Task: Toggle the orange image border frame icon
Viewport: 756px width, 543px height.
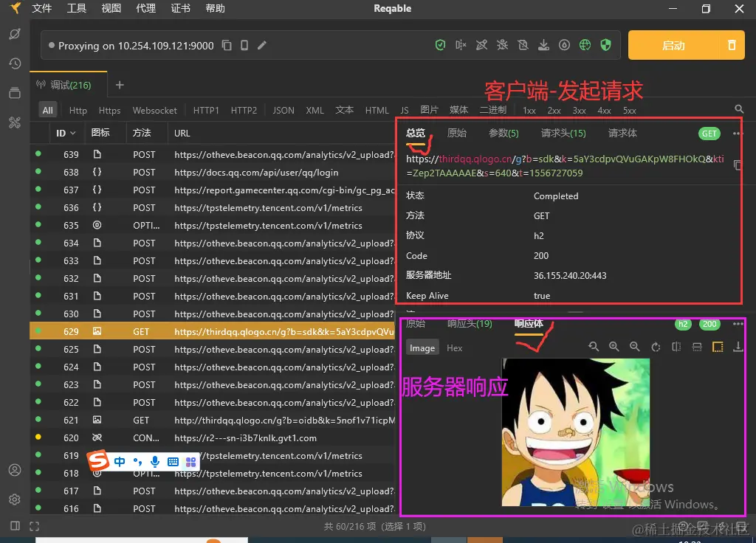Action: click(718, 347)
